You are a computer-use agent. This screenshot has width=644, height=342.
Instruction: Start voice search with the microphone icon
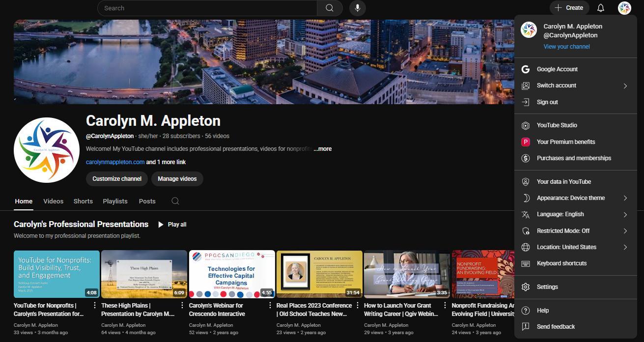(x=358, y=8)
